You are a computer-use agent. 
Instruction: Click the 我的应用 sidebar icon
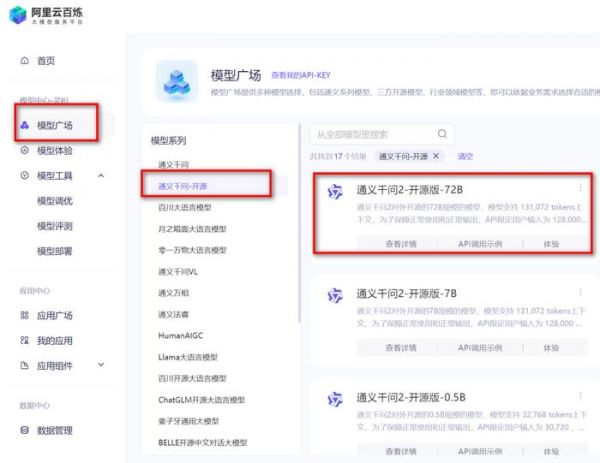tap(25, 340)
